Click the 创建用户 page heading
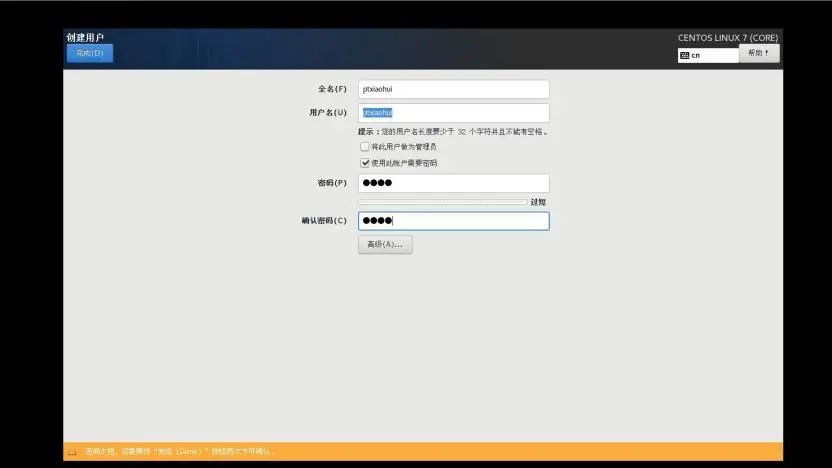This screenshot has width=832, height=468. (x=85, y=37)
